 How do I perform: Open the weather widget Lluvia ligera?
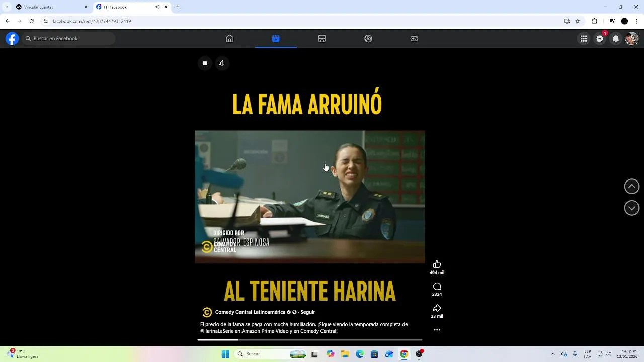(x=23, y=354)
